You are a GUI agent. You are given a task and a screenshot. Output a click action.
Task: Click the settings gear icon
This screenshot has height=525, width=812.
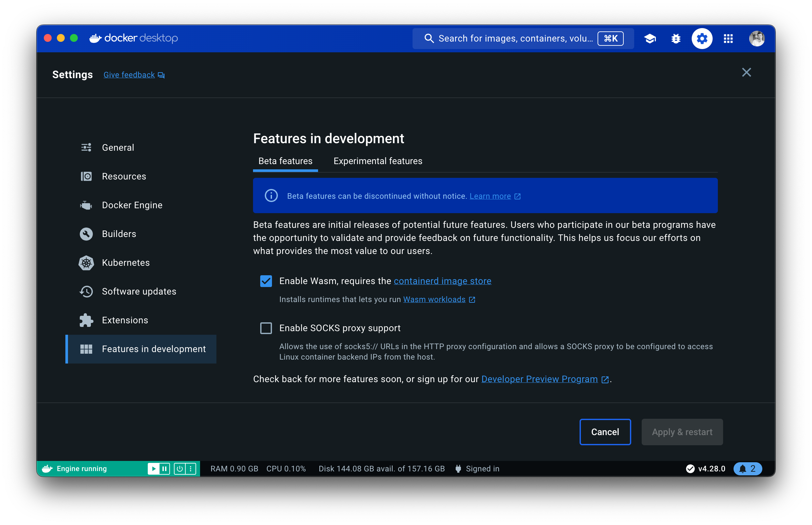702,39
